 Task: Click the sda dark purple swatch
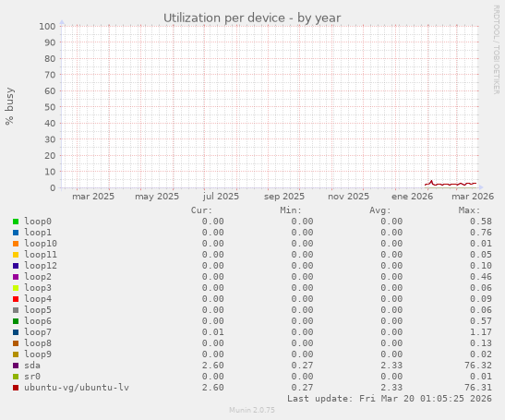16,366
